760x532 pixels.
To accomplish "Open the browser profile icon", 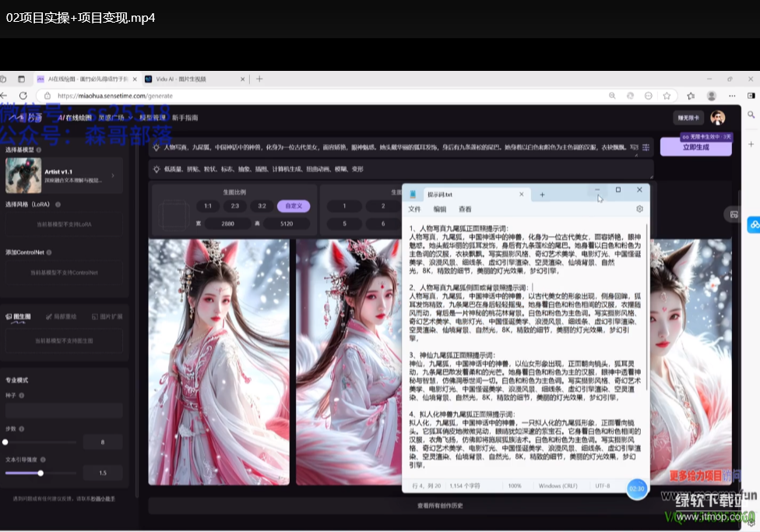I will click(x=712, y=96).
